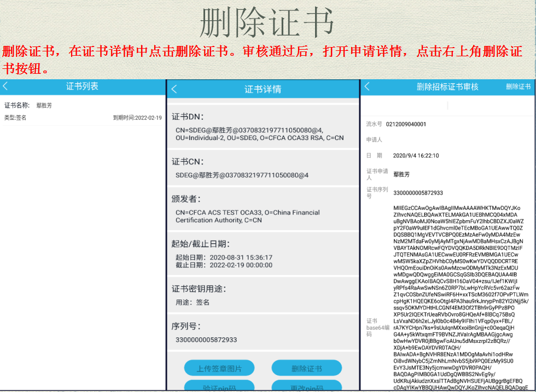This screenshot has height=392, width=536.
Task: Click the 删除证书 button in certificate details
Action: click(x=307, y=368)
